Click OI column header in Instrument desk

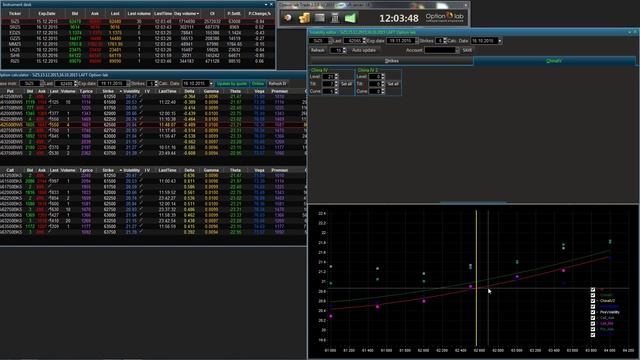tap(212, 13)
